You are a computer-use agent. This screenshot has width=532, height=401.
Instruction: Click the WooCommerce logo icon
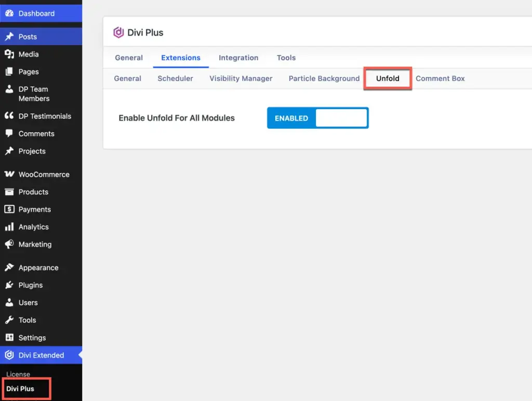click(x=9, y=174)
